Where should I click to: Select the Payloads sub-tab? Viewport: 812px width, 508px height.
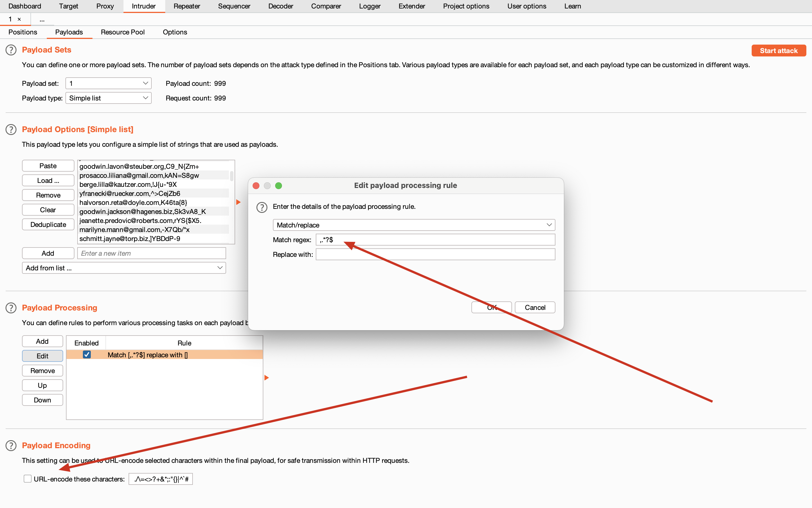pyautogui.click(x=69, y=32)
